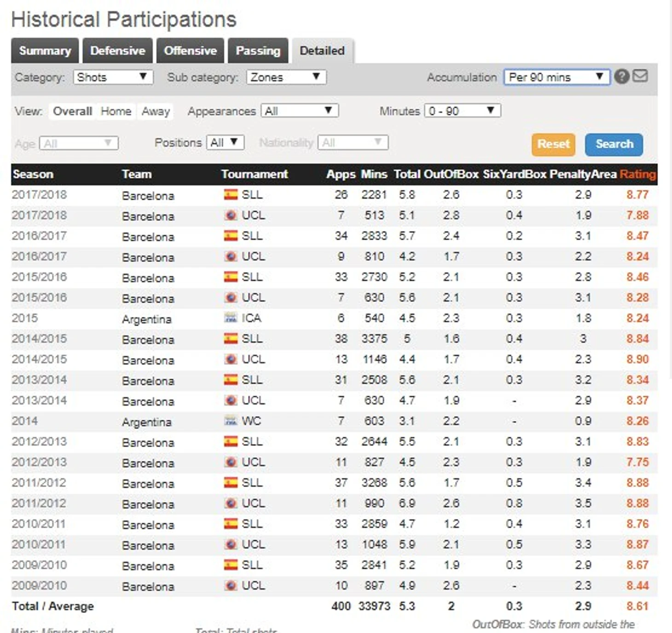Image resolution: width=672 pixels, height=633 pixels.
Task: Sort table by Apps column header
Action: 341,174
